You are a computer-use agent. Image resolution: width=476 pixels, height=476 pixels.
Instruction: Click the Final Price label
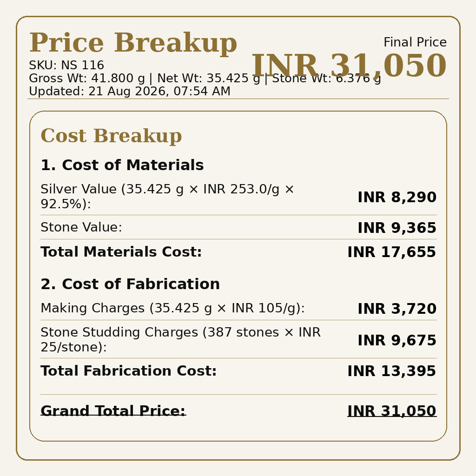[x=415, y=42]
